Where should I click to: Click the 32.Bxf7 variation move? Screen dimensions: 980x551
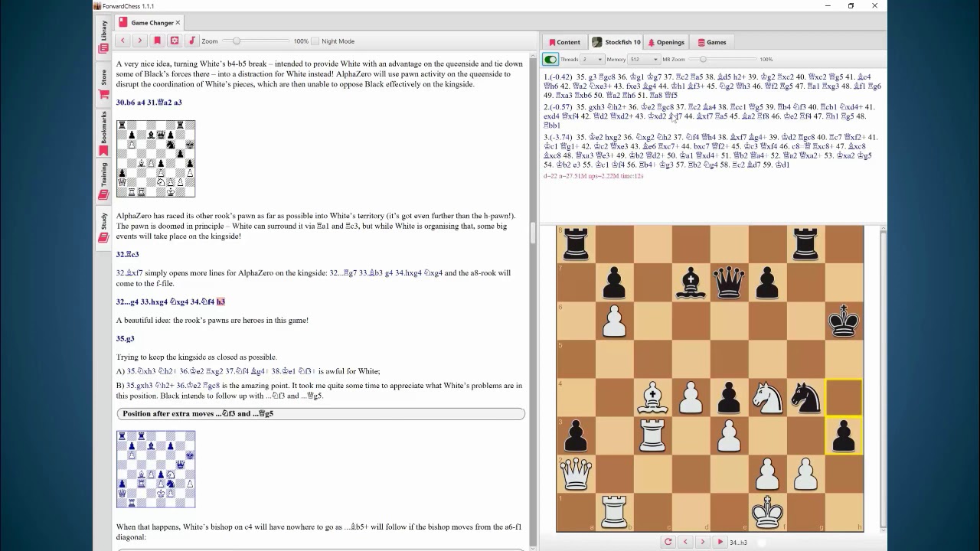[x=129, y=273]
